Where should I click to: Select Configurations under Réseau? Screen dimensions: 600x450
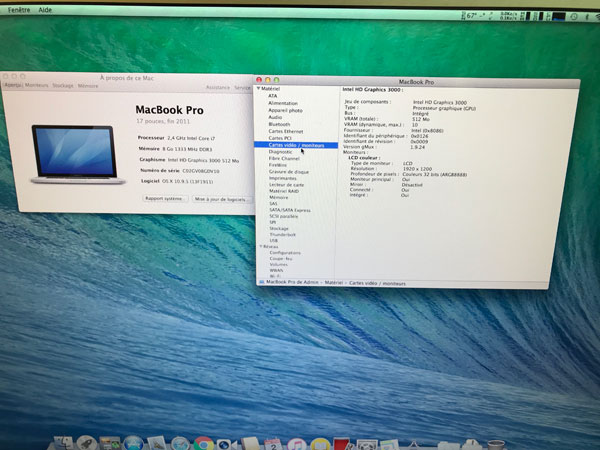click(x=285, y=253)
